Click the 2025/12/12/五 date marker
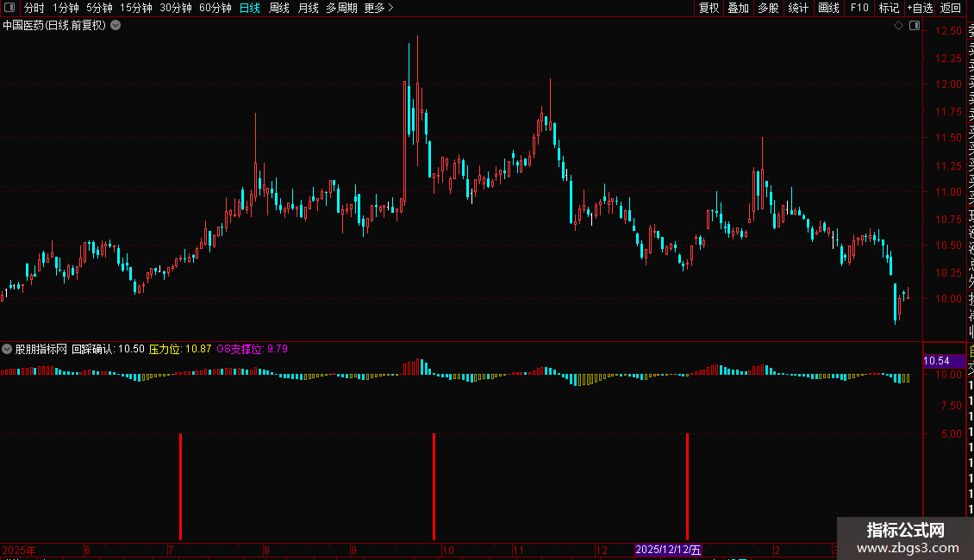The height and width of the screenshot is (560, 974). 668,550
